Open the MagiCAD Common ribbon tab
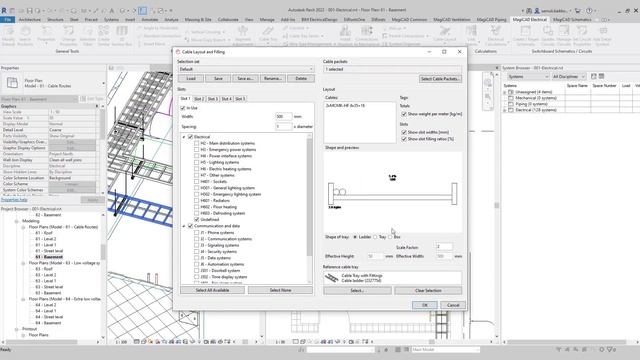The image size is (640, 360). [x=409, y=20]
